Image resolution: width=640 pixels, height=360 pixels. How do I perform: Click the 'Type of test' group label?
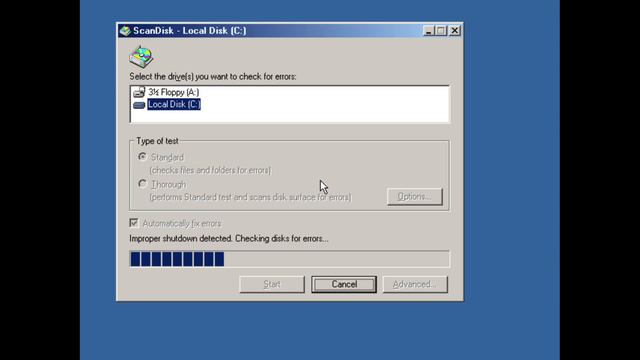[157, 141]
